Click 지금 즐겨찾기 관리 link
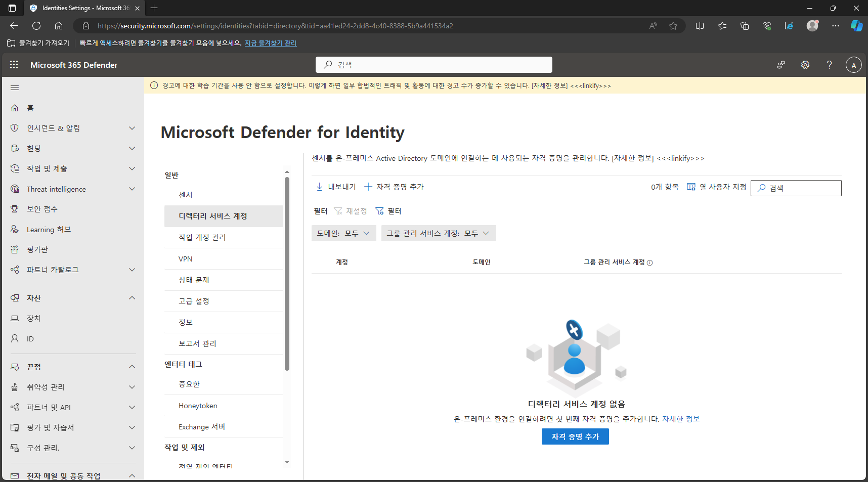 (x=271, y=43)
